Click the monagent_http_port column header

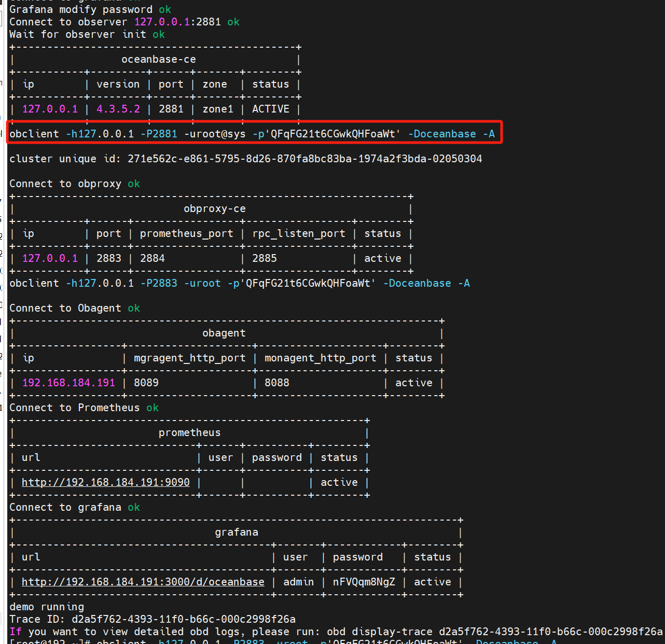pyautogui.click(x=321, y=358)
